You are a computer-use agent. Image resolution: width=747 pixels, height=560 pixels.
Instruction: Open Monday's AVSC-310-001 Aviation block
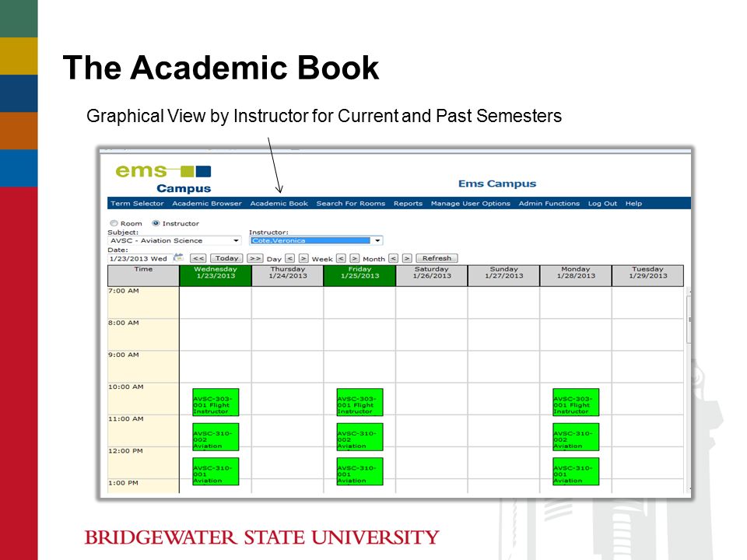pos(576,471)
